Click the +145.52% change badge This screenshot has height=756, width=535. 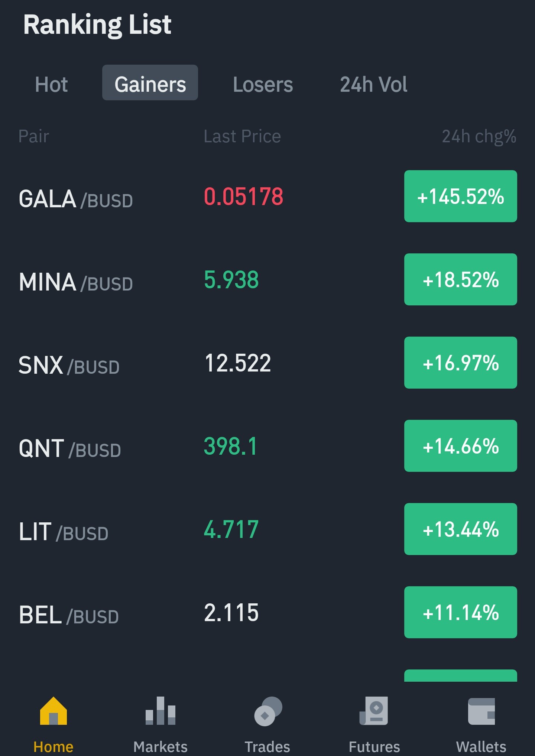tap(461, 196)
